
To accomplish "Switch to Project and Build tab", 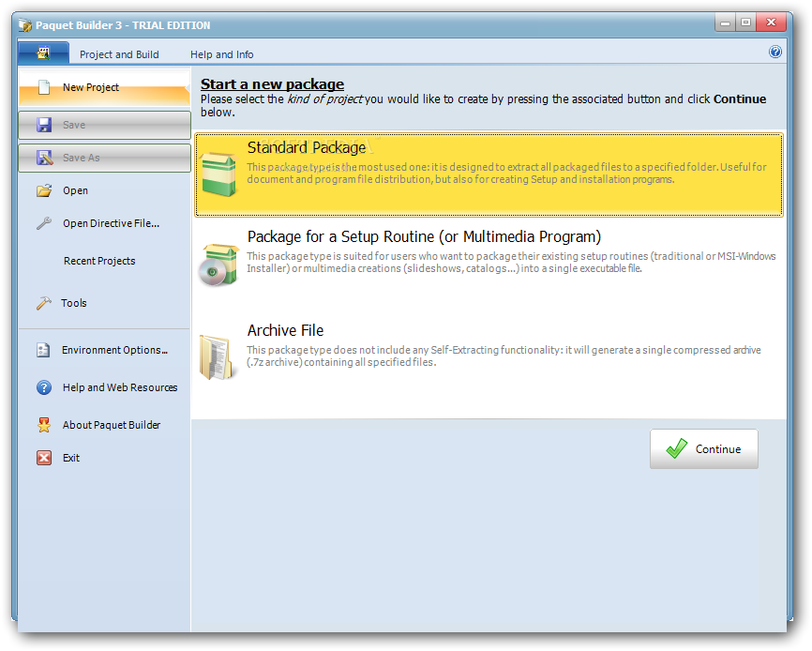I will [119, 54].
